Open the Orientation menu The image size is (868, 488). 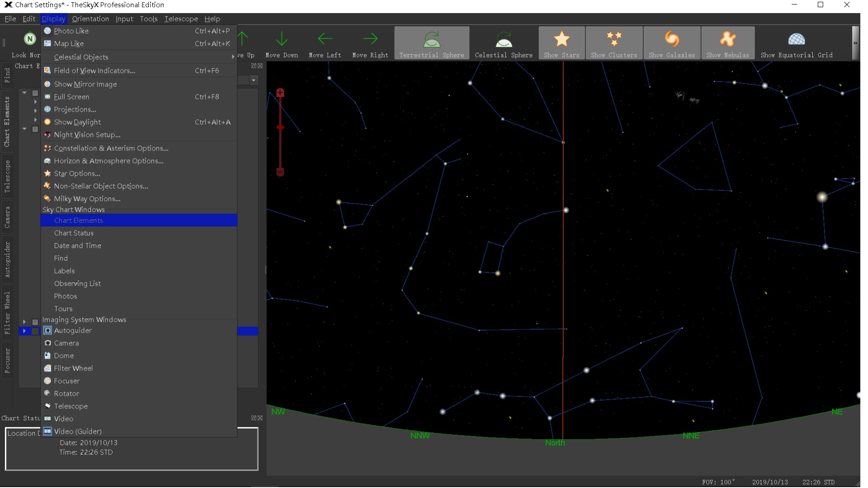(x=90, y=19)
